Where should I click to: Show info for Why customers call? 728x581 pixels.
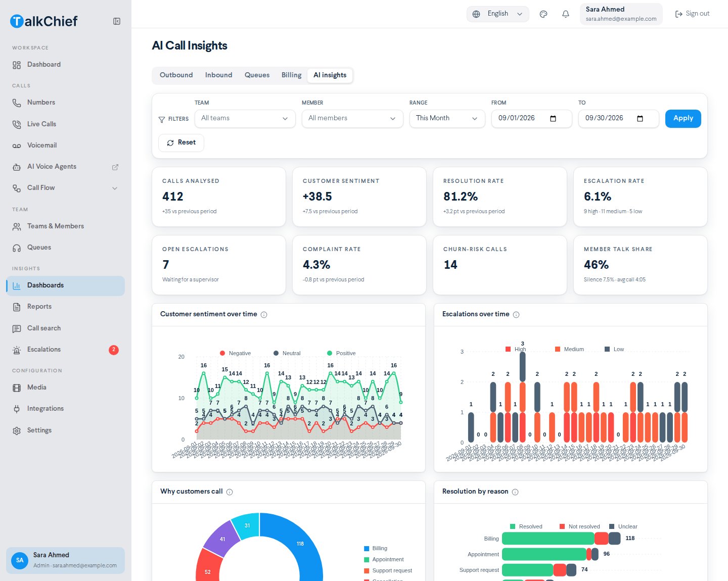click(x=230, y=492)
